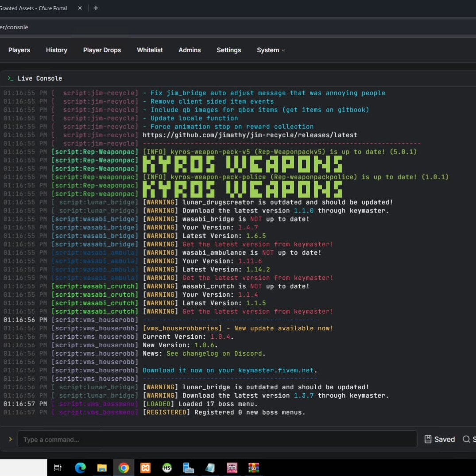This screenshot has height=476, width=476.
Task: Switch to Google Chrome in the taskbar
Action: [124, 468]
